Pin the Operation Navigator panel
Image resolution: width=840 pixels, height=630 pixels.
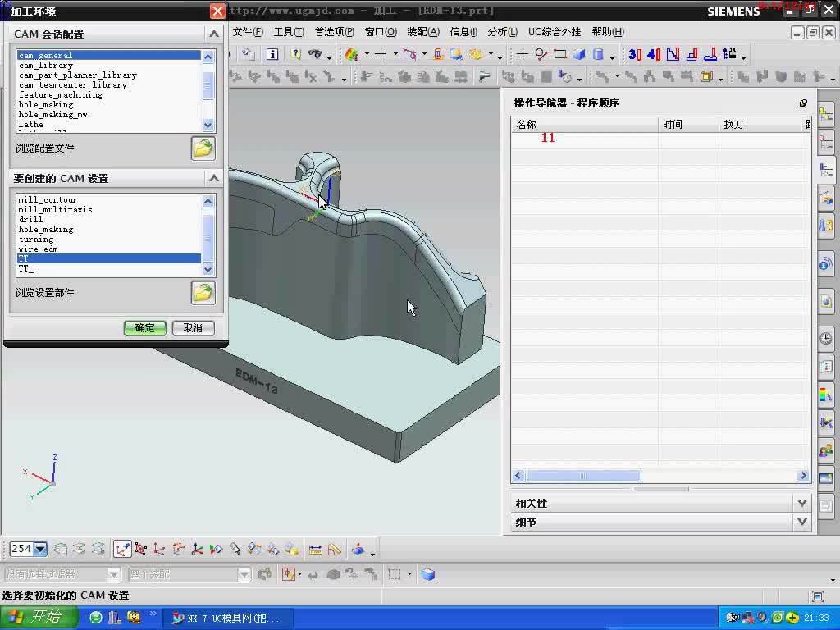pos(802,103)
